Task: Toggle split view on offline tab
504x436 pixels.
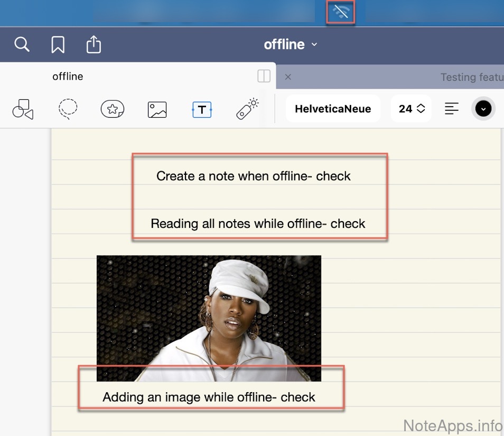Action: point(264,77)
